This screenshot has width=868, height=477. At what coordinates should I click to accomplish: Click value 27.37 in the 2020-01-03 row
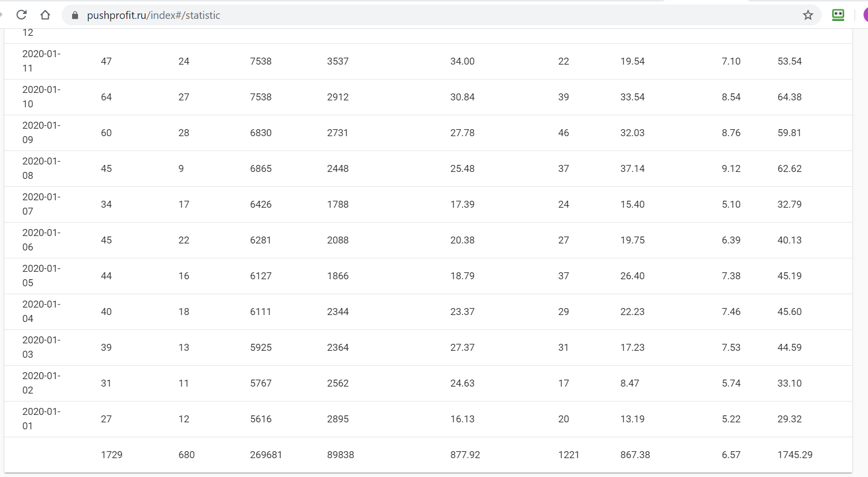point(462,347)
